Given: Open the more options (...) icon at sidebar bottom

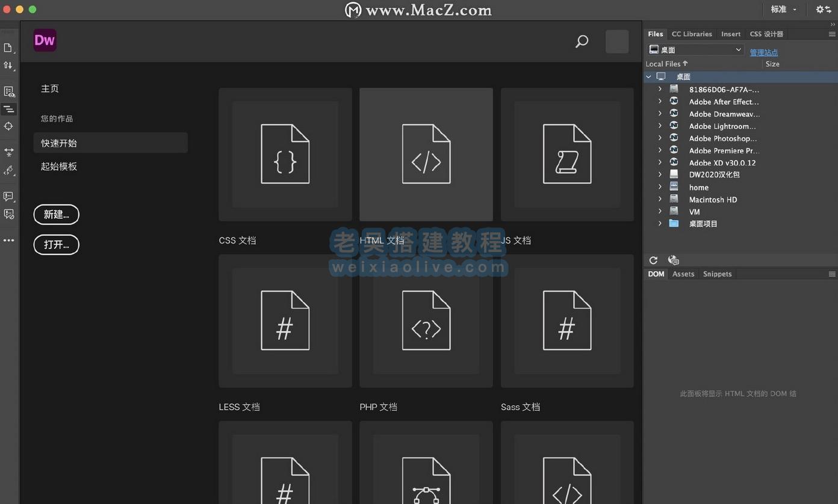Looking at the screenshot, I should point(8,240).
